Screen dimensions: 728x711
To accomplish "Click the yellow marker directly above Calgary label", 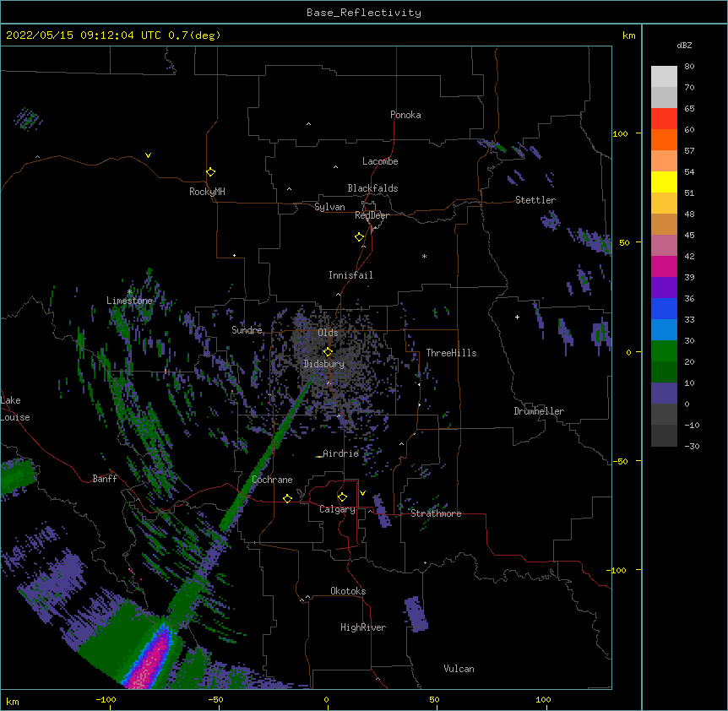I will pos(342,497).
